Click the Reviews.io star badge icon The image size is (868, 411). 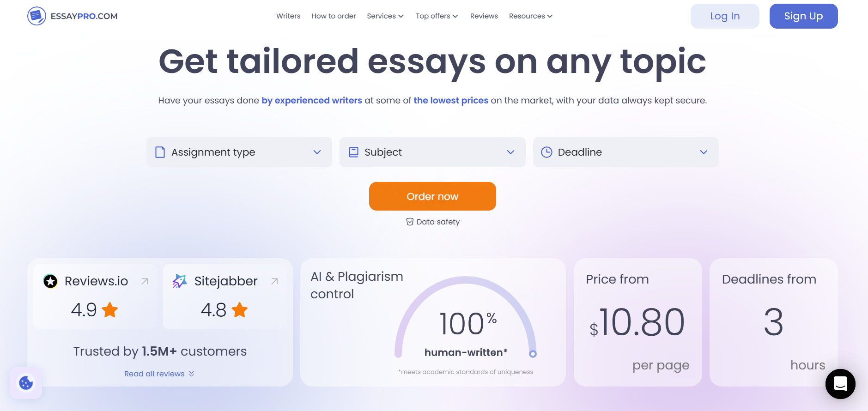tap(50, 281)
